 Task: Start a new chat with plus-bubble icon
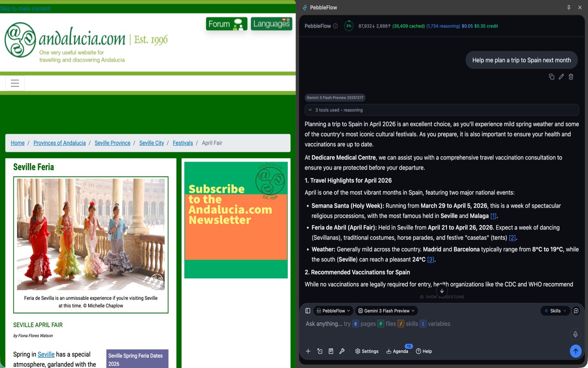pos(576,311)
